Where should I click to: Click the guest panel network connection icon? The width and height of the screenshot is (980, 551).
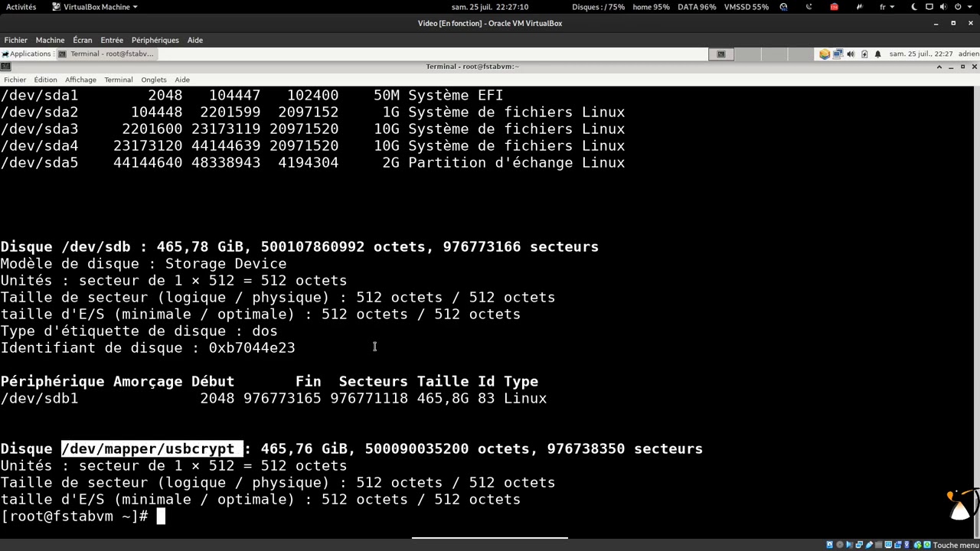point(838,54)
